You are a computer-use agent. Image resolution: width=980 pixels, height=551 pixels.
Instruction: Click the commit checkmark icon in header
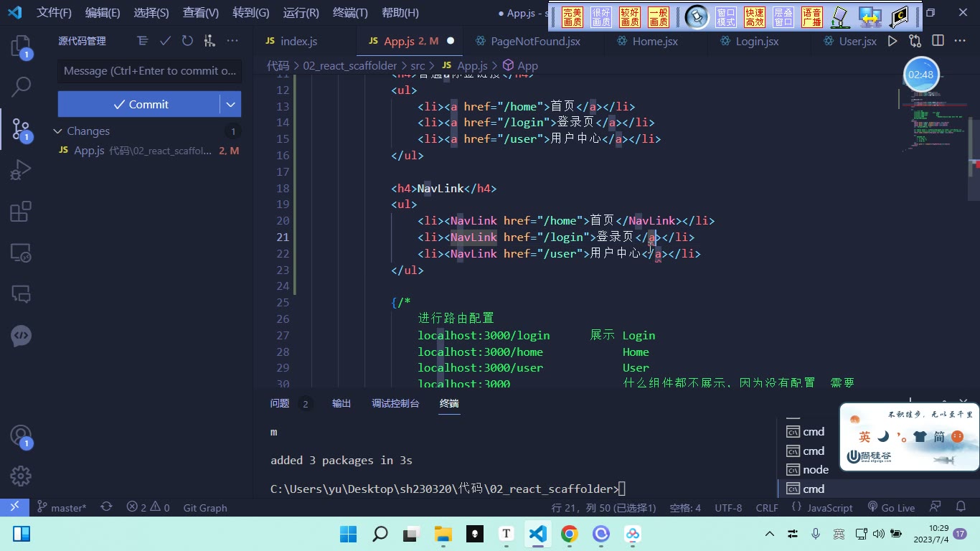pos(165,41)
